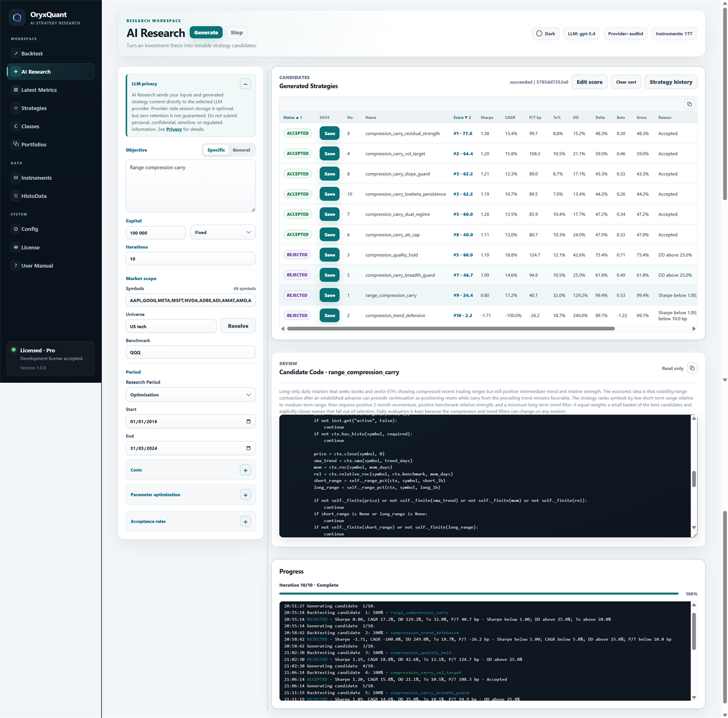Click the Iterations input field
Screen dimensions: 728x718
click(x=191, y=259)
